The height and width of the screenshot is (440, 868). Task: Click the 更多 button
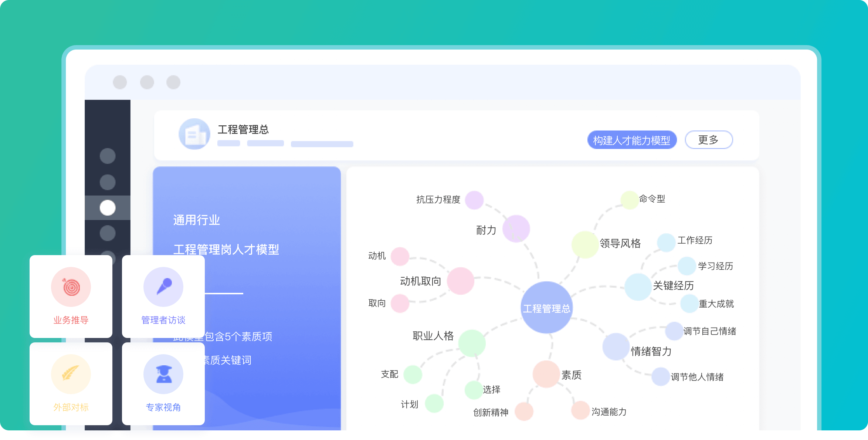click(709, 140)
